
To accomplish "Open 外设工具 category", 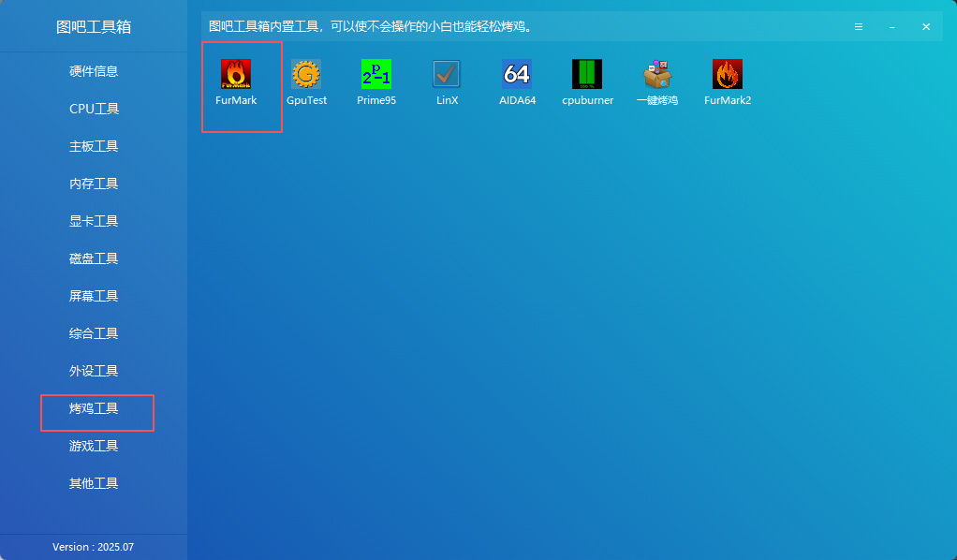I will point(94,371).
